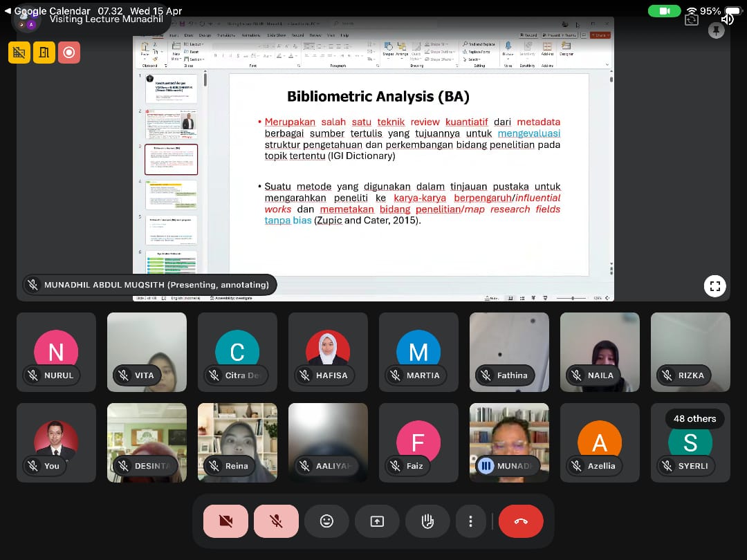End the call with red hang-up button
Image resolution: width=747 pixels, height=560 pixels.
[x=521, y=521]
